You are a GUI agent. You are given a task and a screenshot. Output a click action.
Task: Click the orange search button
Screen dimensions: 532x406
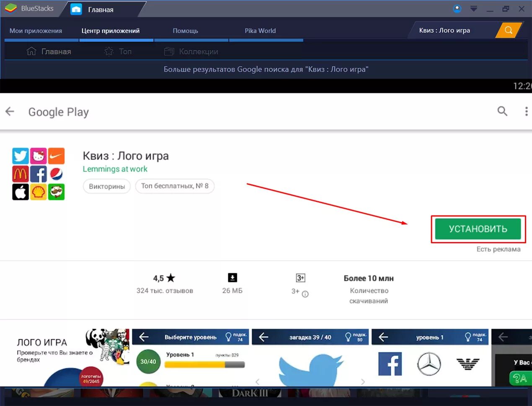coord(509,30)
